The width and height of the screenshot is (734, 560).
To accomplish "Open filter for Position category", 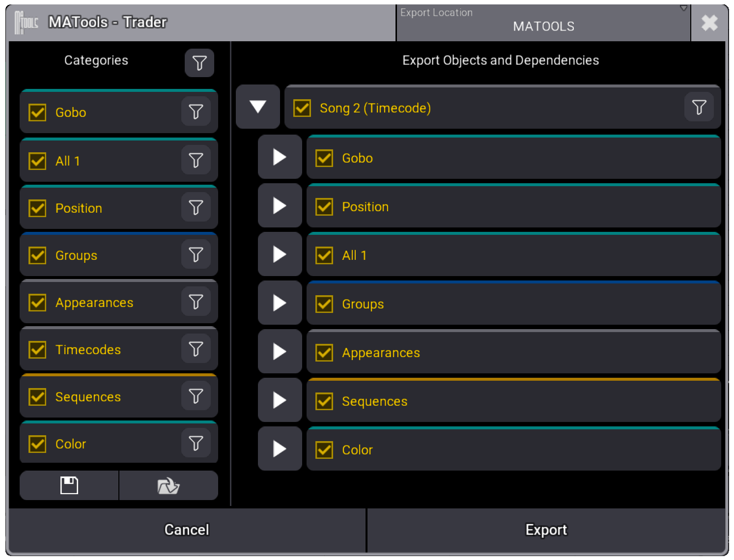I will click(x=196, y=207).
